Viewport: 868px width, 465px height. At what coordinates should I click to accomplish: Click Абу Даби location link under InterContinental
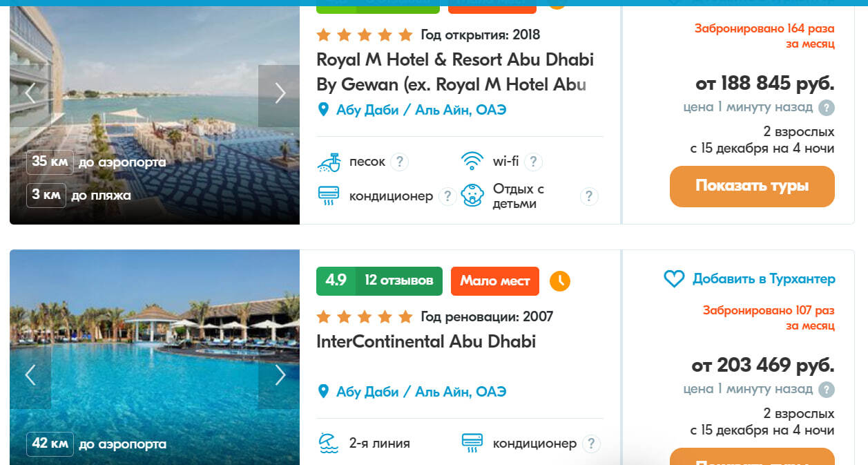pos(421,392)
